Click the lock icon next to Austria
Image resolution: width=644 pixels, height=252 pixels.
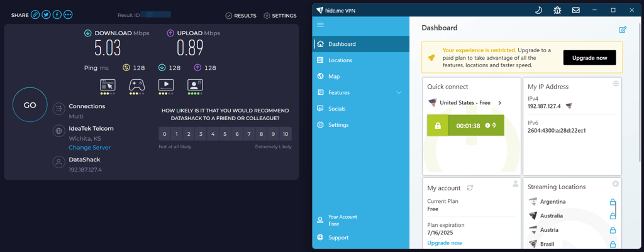[613, 230]
